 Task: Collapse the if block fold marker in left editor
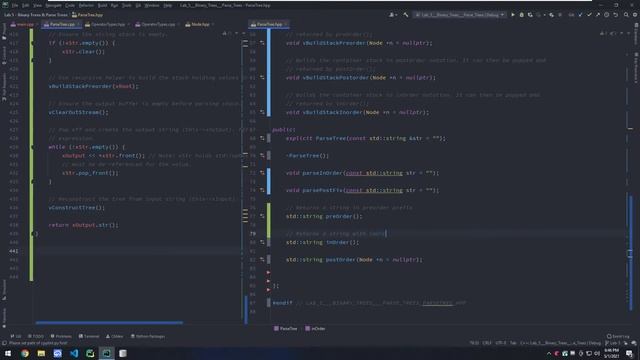tap(32, 43)
